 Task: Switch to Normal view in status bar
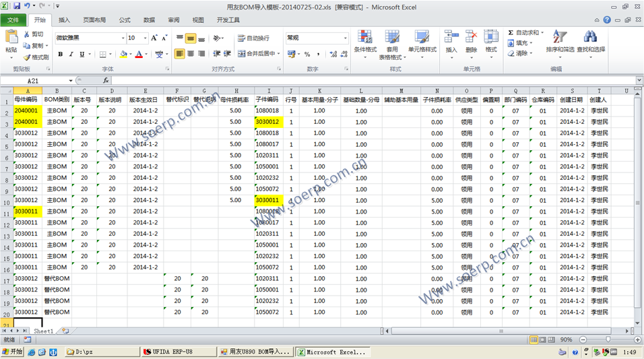534,339
